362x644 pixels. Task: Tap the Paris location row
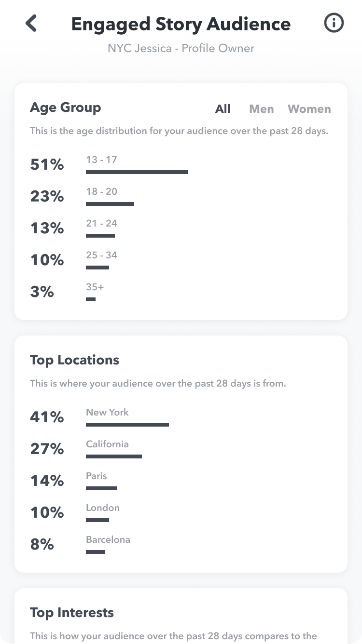click(x=181, y=481)
